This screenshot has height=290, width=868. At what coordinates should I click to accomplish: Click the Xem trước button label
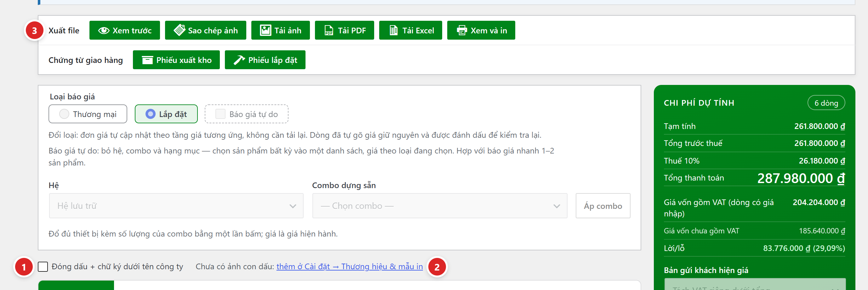point(132,31)
